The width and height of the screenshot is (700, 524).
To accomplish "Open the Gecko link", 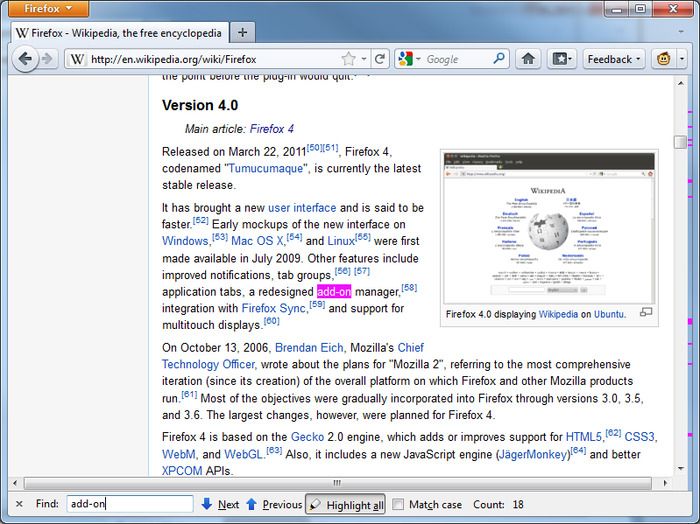I will [x=307, y=437].
